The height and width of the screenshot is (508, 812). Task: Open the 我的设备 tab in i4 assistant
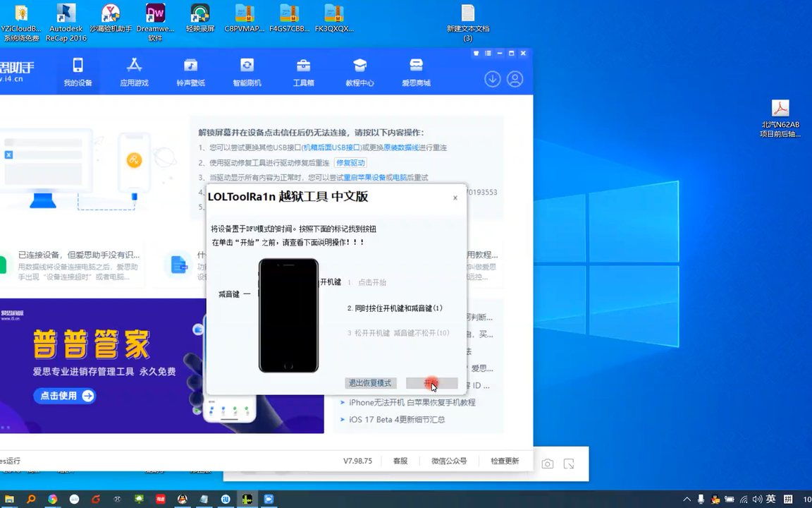[x=78, y=72]
